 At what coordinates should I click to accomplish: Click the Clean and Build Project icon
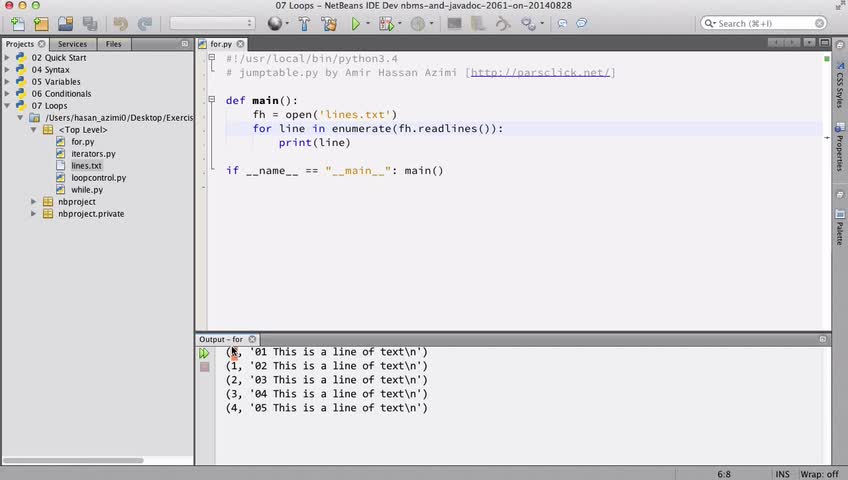pos(329,23)
